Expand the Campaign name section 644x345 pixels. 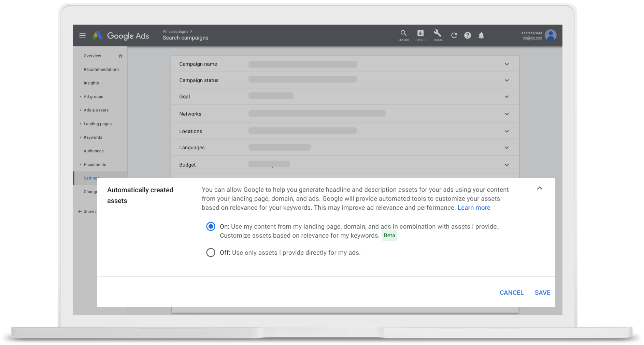click(506, 64)
